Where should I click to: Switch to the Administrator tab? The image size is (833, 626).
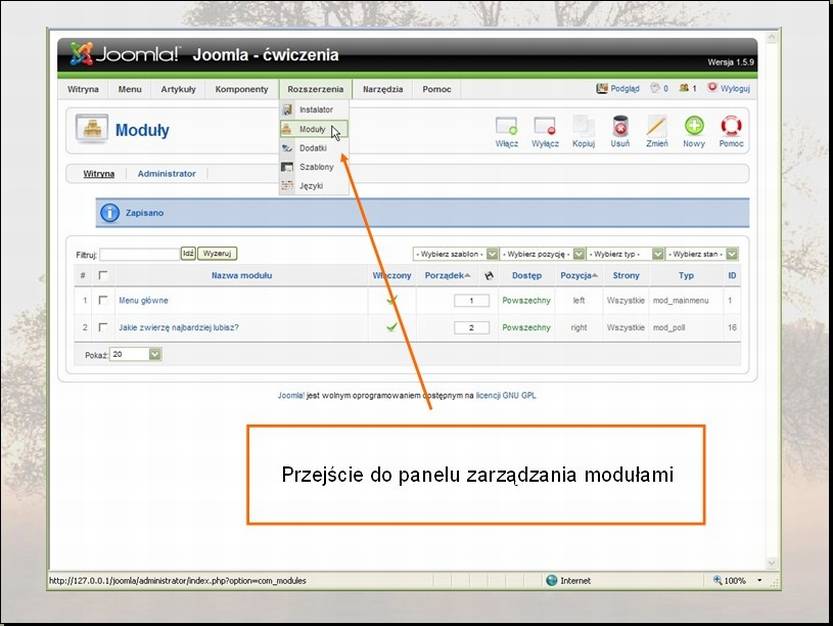tap(166, 174)
